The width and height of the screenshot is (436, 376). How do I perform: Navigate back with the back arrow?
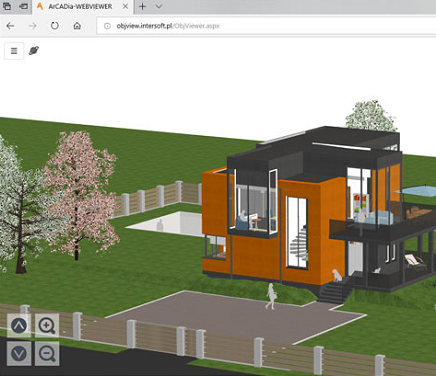[x=10, y=26]
